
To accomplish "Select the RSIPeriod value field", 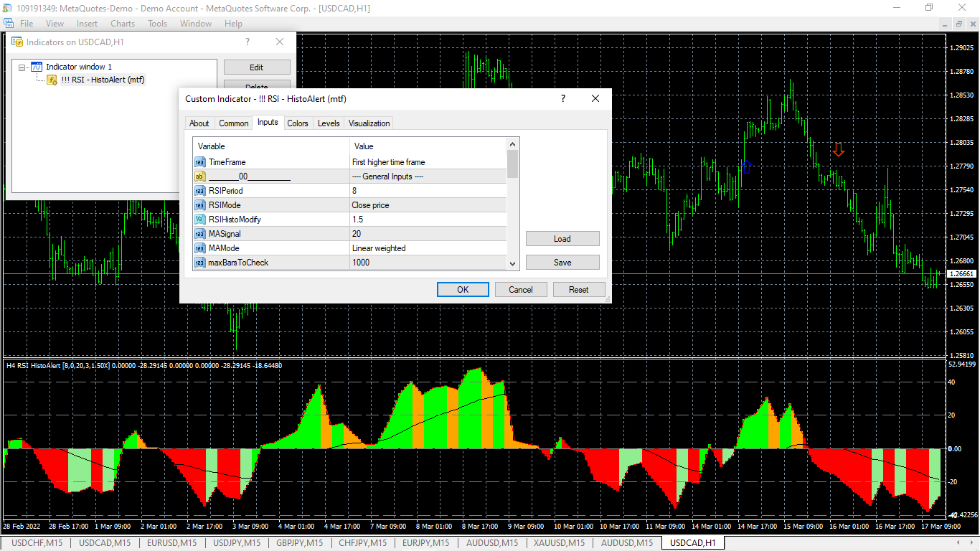I will pos(428,191).
